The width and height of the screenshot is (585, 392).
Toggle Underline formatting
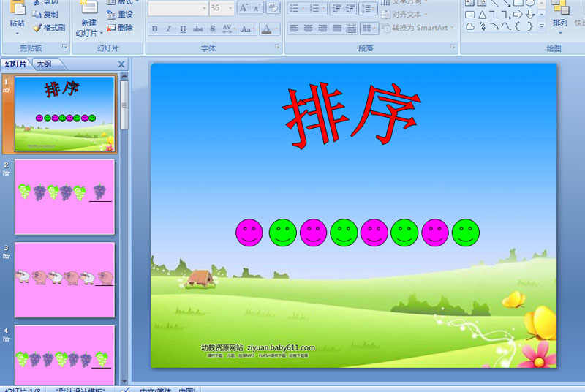click(x=183, y=29)
